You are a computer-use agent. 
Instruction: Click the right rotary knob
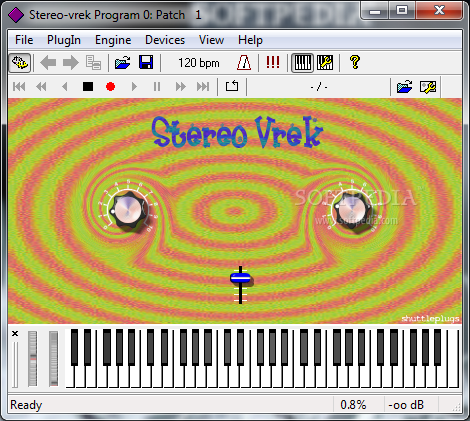[353, 209]
